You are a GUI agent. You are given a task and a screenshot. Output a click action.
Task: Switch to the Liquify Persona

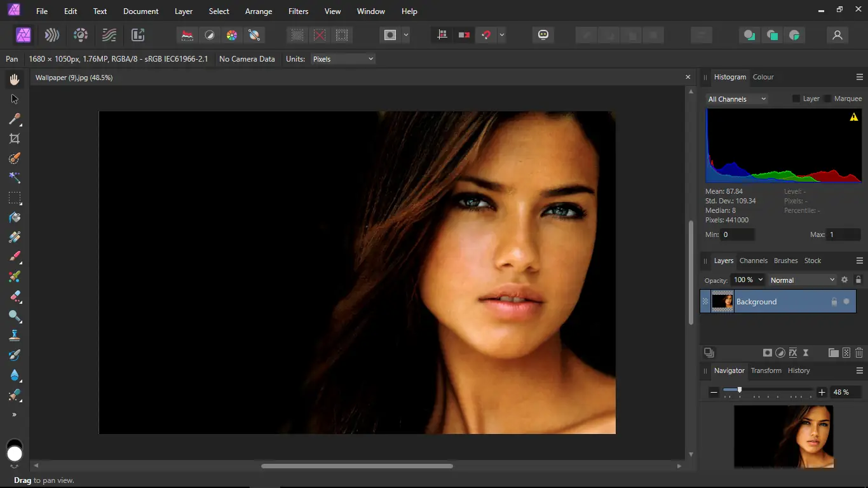tap(52, 35)
